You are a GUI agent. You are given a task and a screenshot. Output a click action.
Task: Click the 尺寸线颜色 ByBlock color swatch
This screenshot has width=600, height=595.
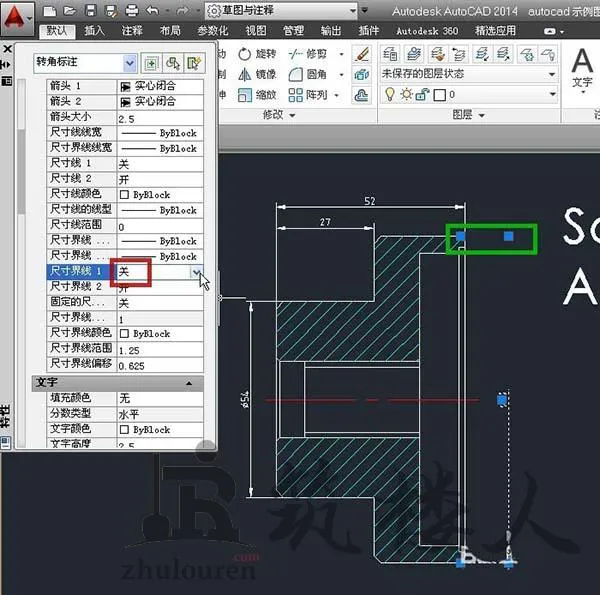pyautogui.click(x=124, y=195)
